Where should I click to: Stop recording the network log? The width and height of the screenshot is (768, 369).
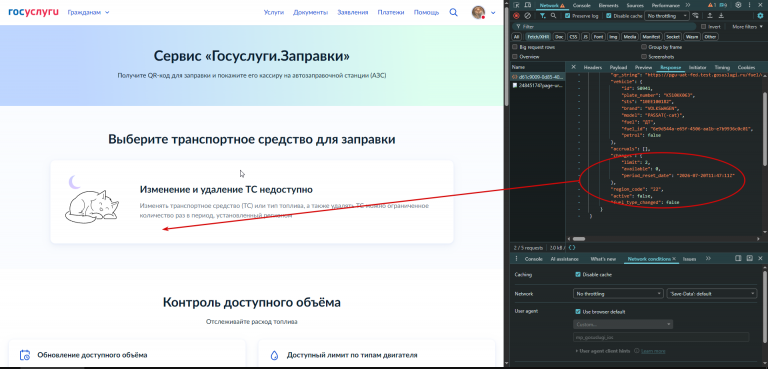[x=516, y=16]
